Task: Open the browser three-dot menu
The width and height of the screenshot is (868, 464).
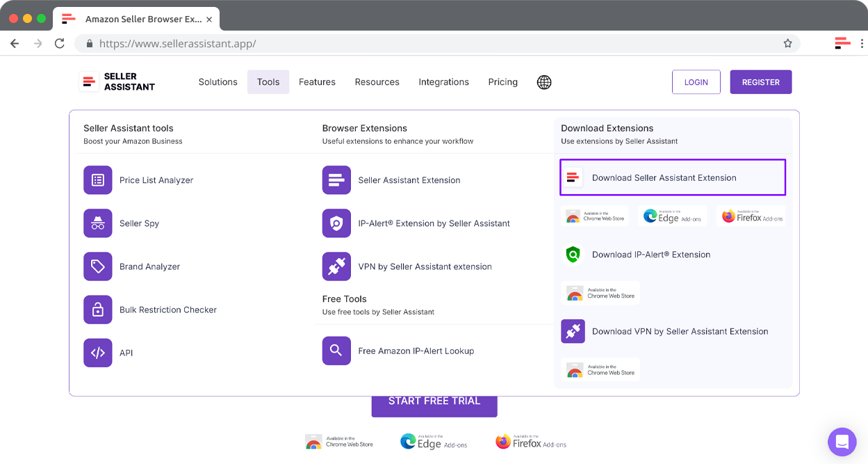Action: click(862, 42)
